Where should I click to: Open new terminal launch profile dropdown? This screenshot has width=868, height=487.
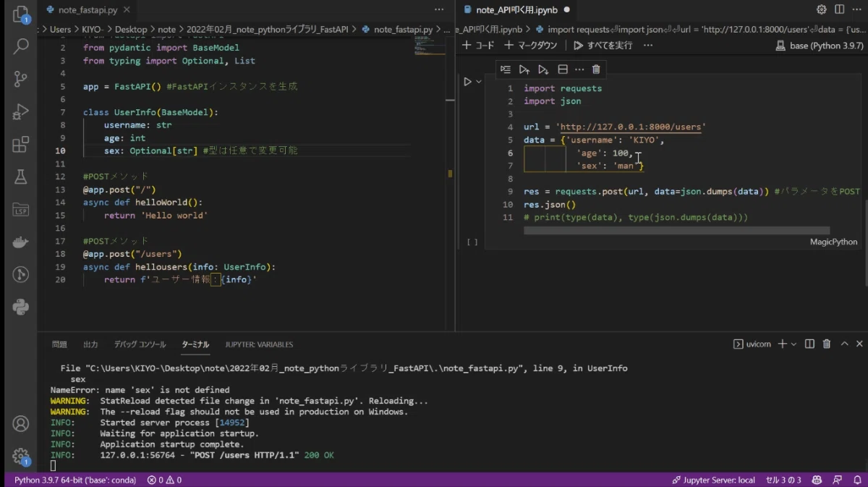coord(793,344)
